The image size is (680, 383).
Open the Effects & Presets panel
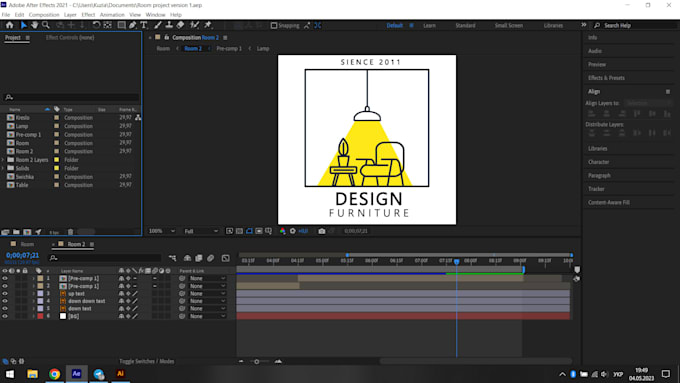(x=606, y=78)
